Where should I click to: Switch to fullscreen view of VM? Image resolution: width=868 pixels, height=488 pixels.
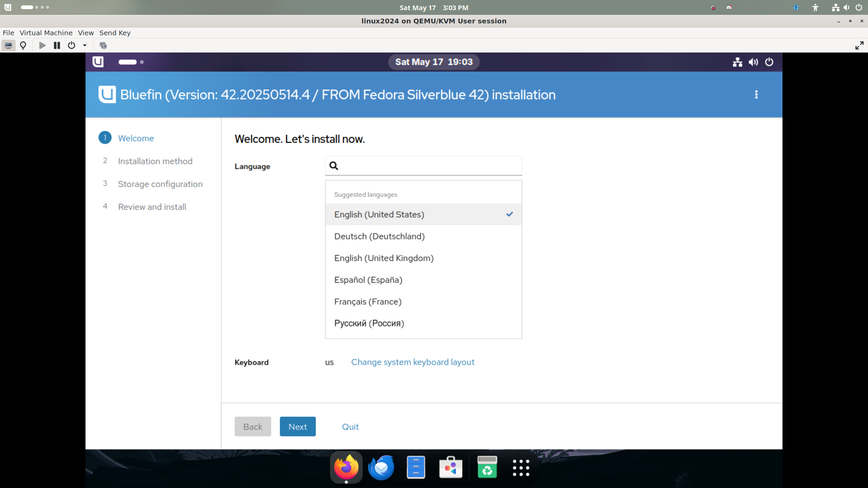(859, 45)
